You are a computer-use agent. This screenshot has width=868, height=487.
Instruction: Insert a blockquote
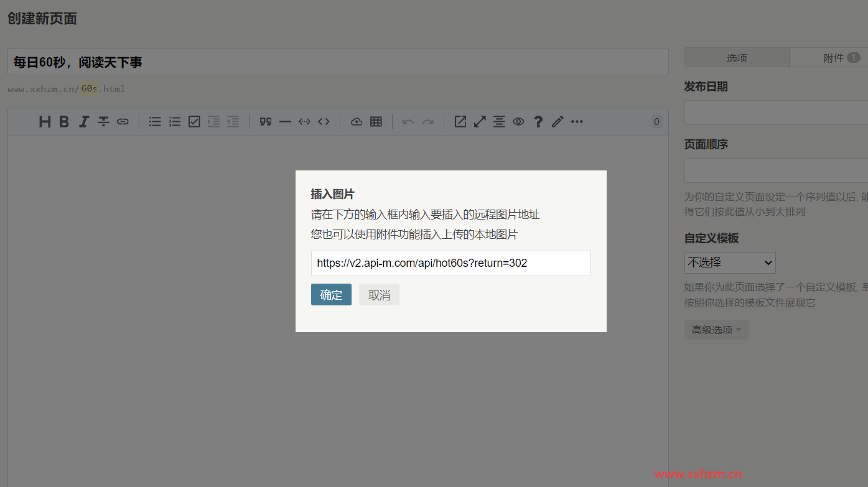point(266,122)
